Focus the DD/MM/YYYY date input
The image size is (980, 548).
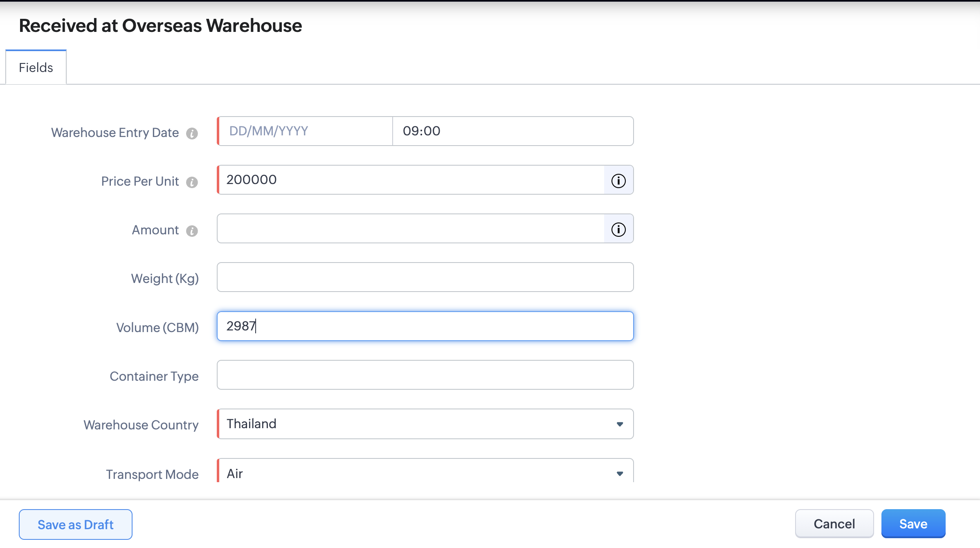coord(305,131)
